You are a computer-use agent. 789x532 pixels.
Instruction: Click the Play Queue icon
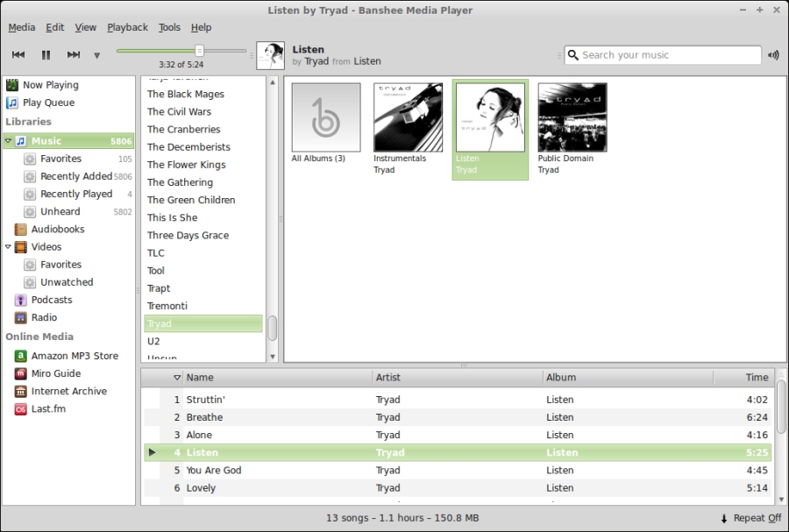(x=12, y=103)
